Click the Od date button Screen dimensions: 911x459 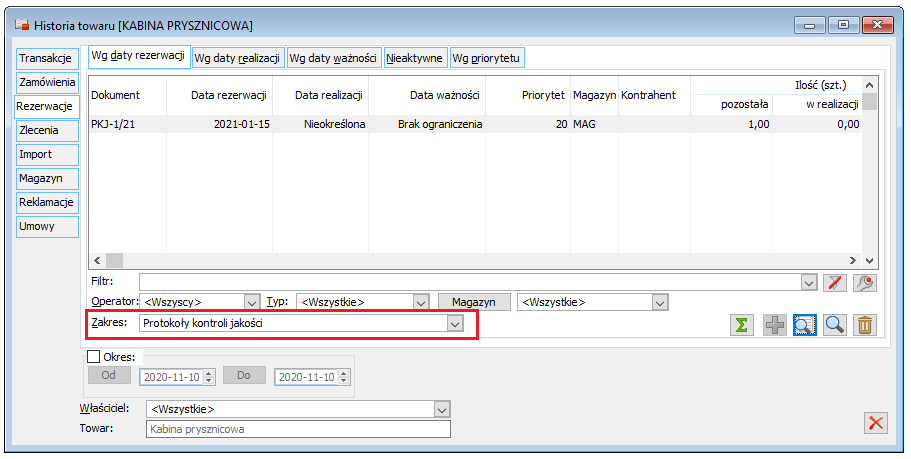click(109, 375)
